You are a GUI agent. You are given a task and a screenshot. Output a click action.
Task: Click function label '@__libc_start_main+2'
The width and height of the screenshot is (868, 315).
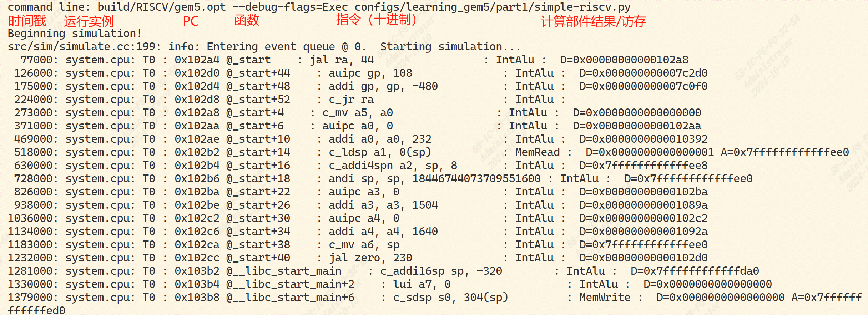(x=290, y=284)
